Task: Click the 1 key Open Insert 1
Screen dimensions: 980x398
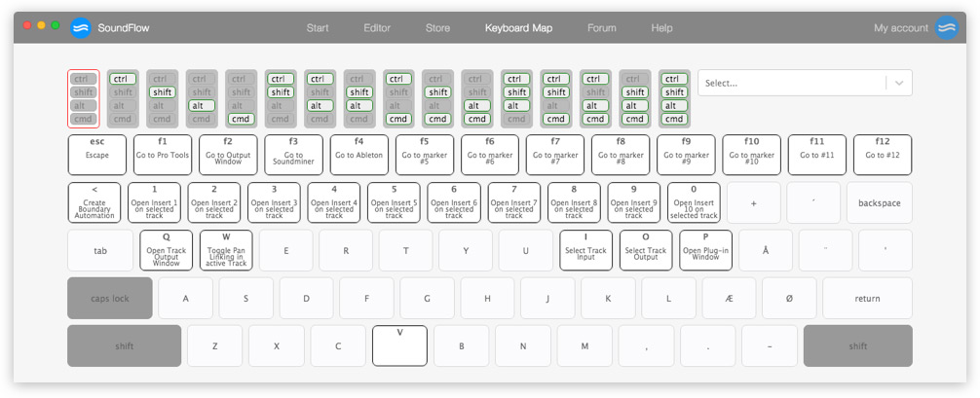Action: [x=154, y=202]
